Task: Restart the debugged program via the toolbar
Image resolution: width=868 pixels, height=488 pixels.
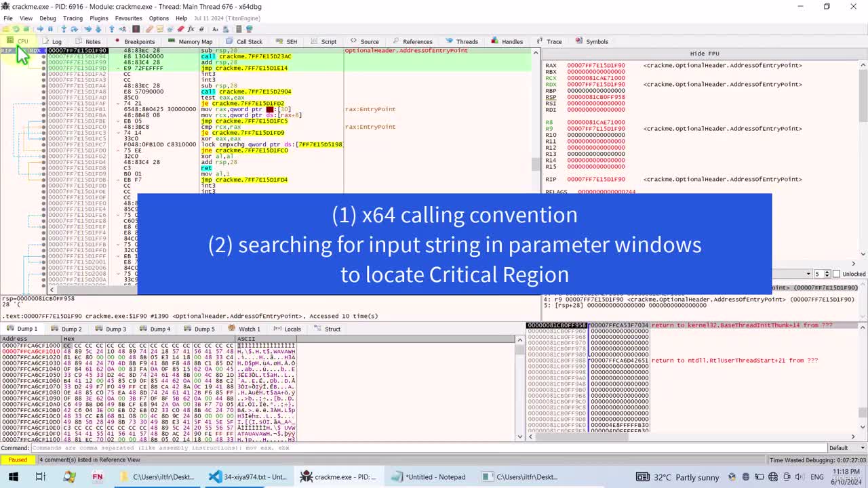Action: (16, 29)
